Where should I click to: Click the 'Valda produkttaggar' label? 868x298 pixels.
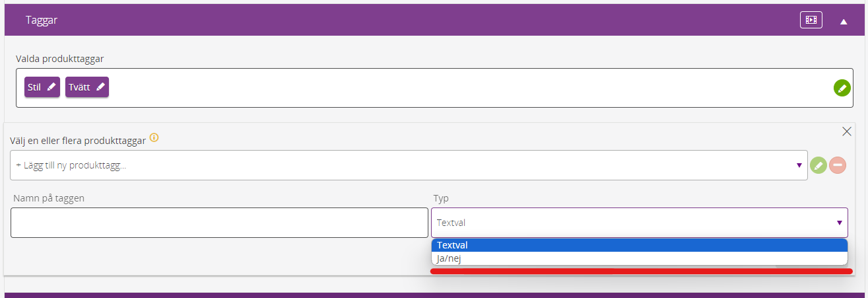(x=59, y=59)
